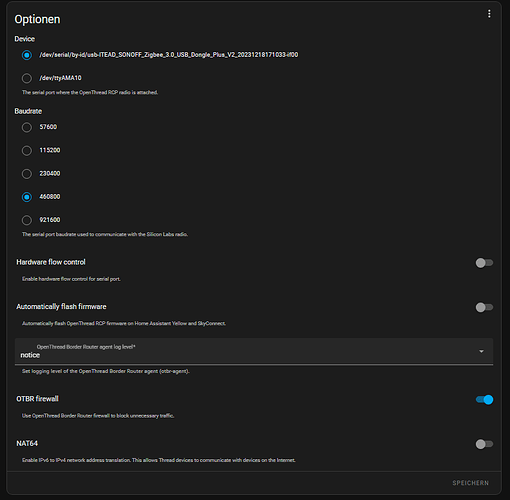Image resolution: width=510 pixels, height=500 pixels.
Task: Choose baudrate 460800
Action: pyautogui.click(x=27, y=197)
